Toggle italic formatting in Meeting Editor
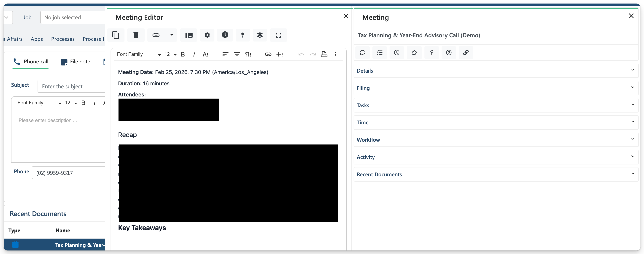The height and width of the screenshot is (254, 644). [x=194, y=54]
